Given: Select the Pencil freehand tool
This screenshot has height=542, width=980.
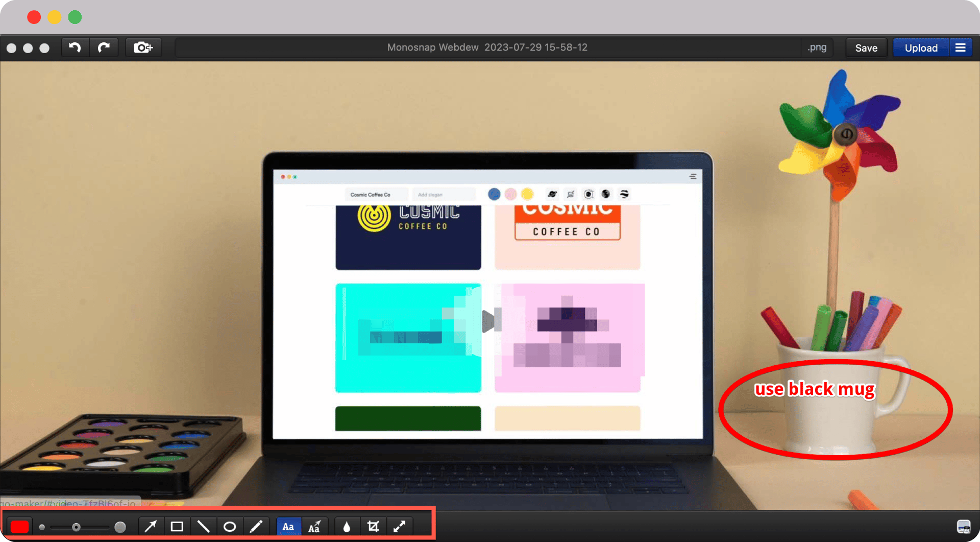Looking at the screenshot, I should pyautogui.click(x=256, y=526).
